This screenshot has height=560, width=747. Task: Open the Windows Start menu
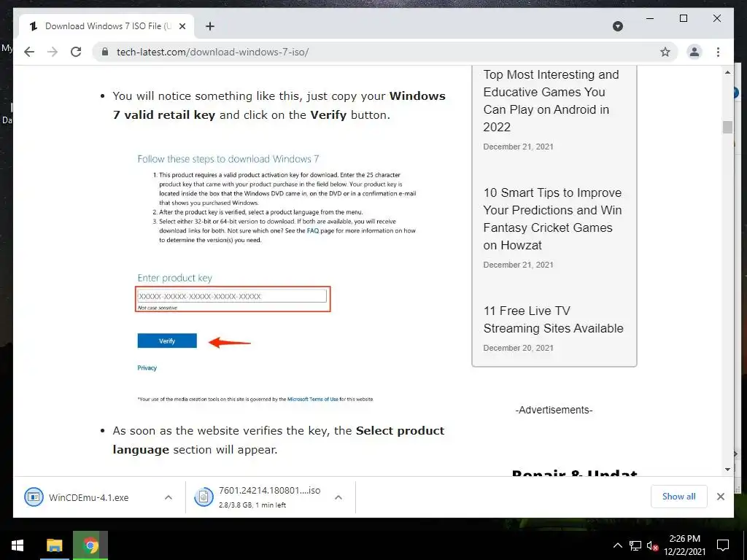[x=18, y=545]
